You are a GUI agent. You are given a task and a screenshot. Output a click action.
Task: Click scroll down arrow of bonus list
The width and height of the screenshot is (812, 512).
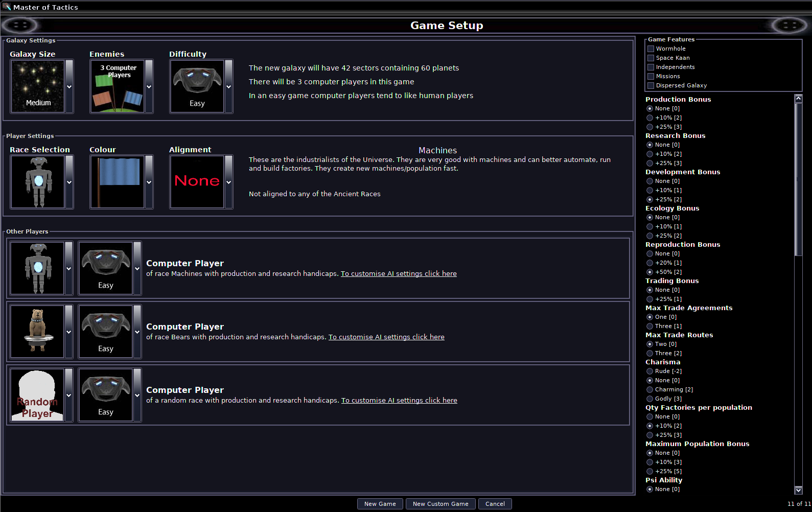[799, 490]
